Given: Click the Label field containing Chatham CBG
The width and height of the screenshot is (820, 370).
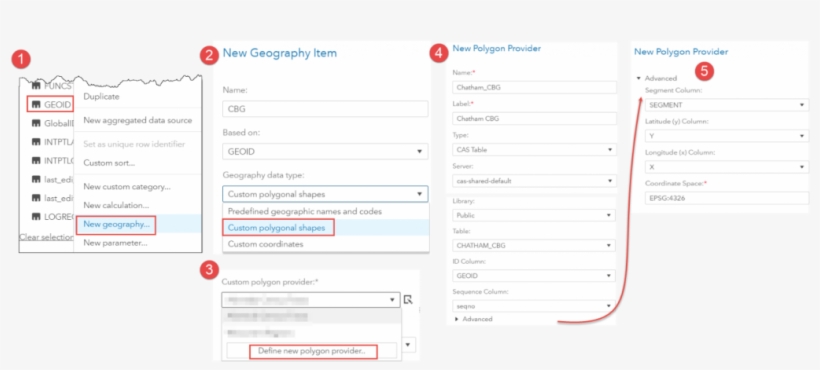Looking at the screenshot, I should click(x=534, y=119).
